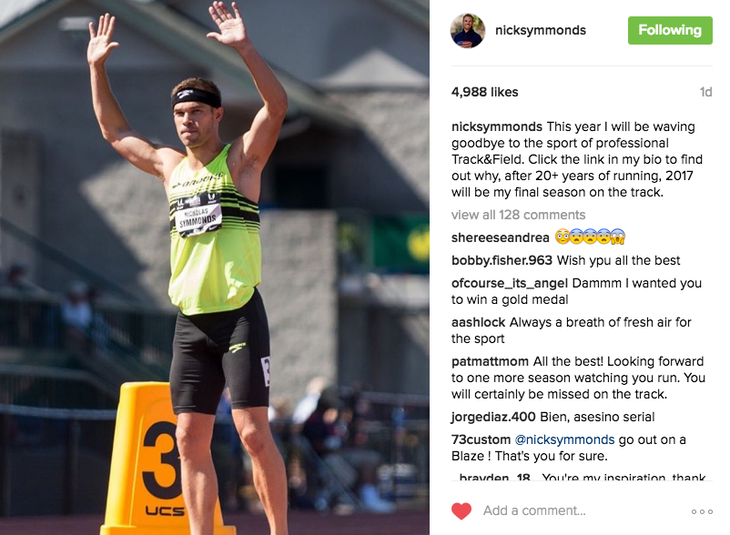Open the three-dot more options menu

(x=702, y=511)
